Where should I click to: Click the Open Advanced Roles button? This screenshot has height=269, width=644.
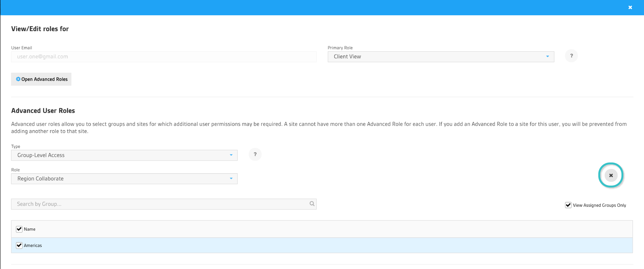pyautogui.click(x=41, y=79)
